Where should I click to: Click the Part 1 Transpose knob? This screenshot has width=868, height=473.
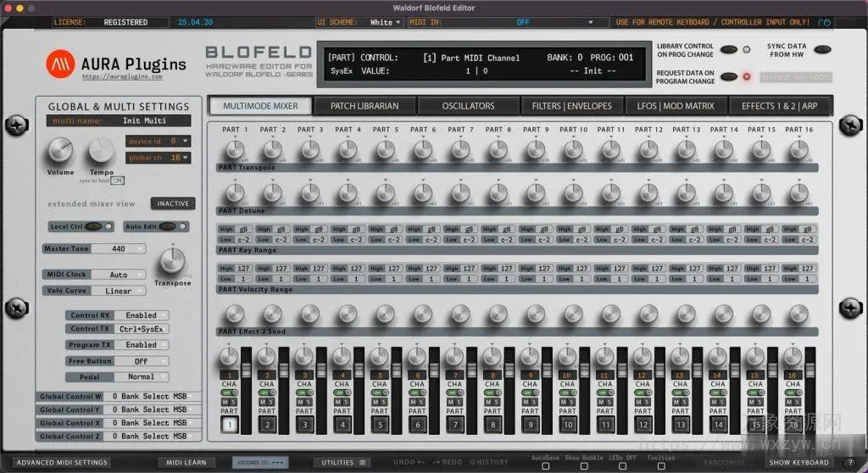(235, 149)
